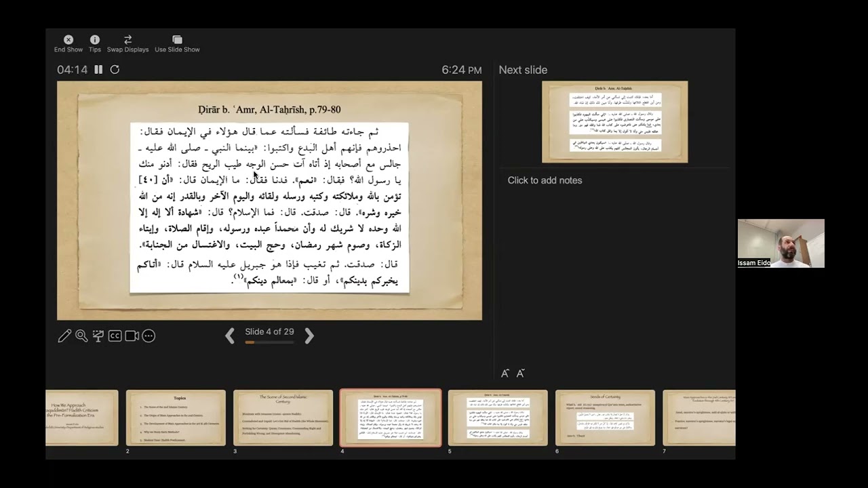This screenshot has height=488, width=868.
Task: Click the slide progress bar
Action: tap(269, 342)
